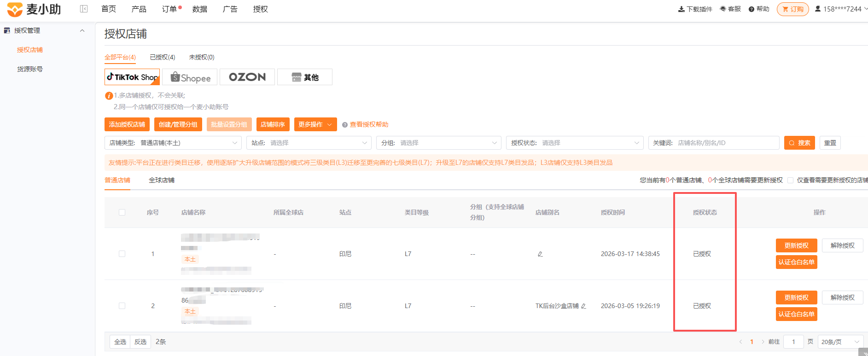Screen dimensions: 868x356
Task: Check the checkbox for row 2
Action: [122, 306]
